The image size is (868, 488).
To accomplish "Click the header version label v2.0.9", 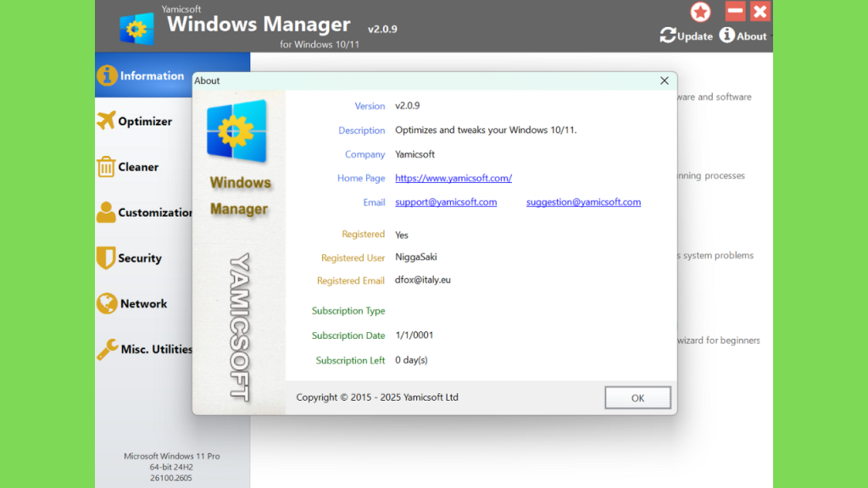I will 382,30.
